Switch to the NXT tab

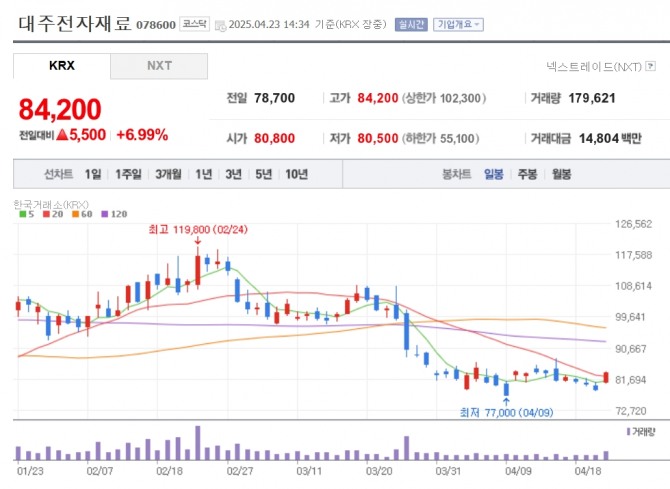(159, 66)
